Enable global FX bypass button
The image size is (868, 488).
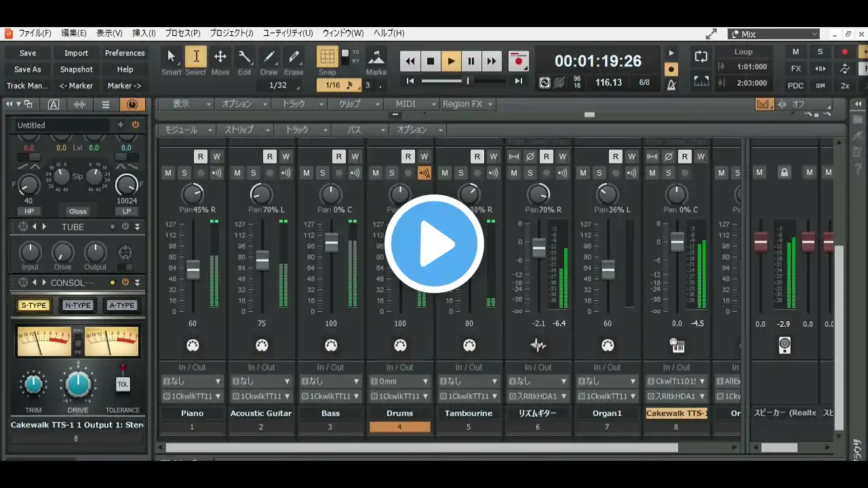click(x=796, y=68)
